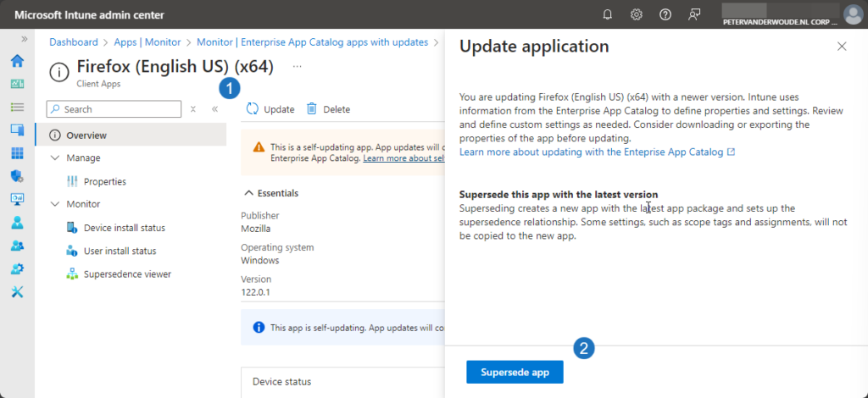
Task: Open notifications bell in top bar
Action: pyautogui.click(x=607, y=14)
